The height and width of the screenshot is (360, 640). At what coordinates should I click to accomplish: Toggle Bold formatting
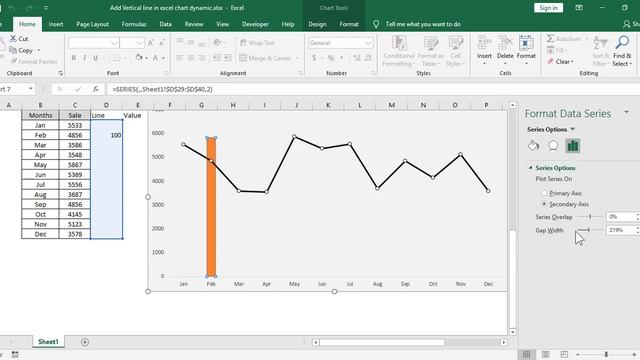point(73,58)
